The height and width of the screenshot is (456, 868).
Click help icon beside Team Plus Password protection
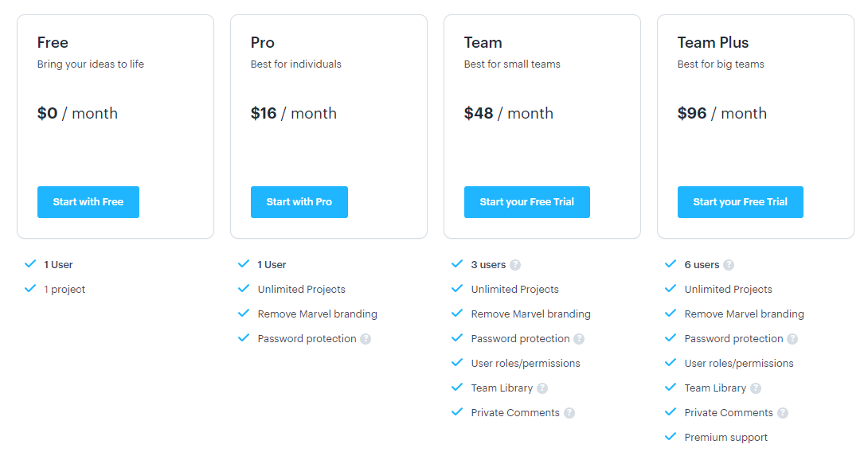pyautogui.click(x=792, y=339)
